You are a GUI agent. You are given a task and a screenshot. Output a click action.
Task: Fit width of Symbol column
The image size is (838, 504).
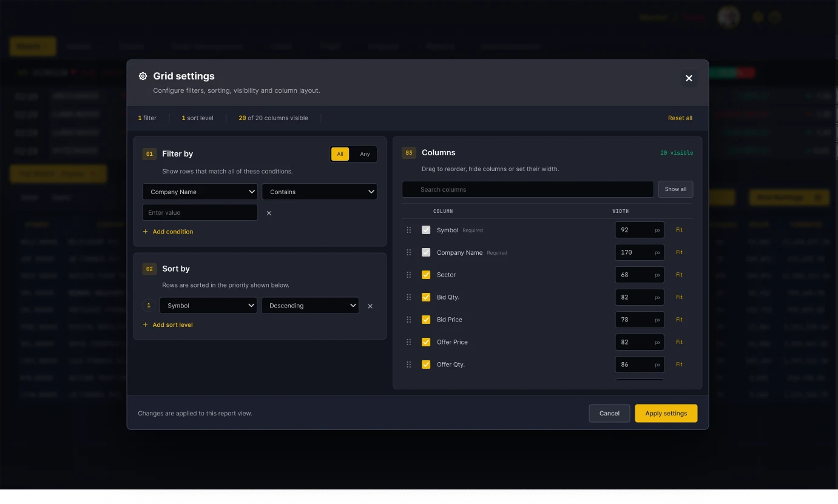(680, 230)
